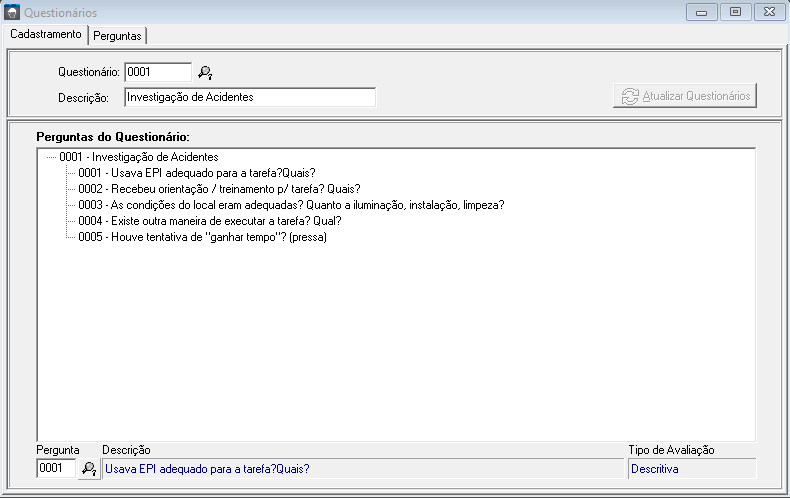Screen dimensions: 790x498
Task: Click the Pergunta number field at bottom
Action: 56,468
